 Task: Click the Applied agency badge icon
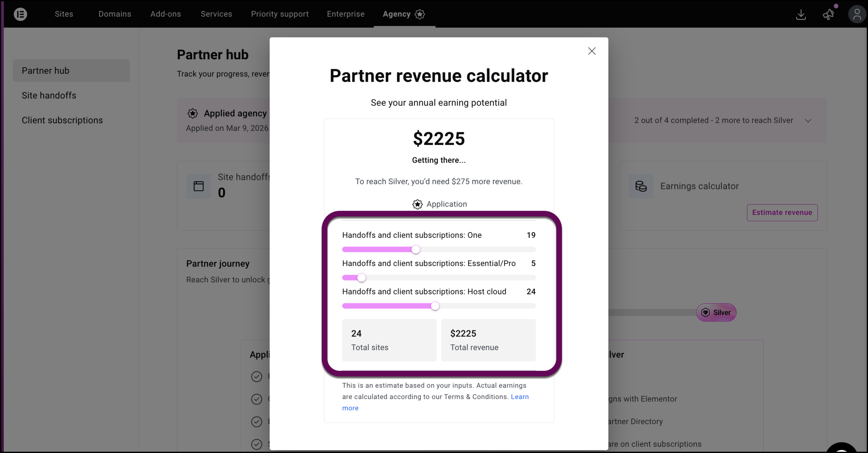[x=193, y=113]
